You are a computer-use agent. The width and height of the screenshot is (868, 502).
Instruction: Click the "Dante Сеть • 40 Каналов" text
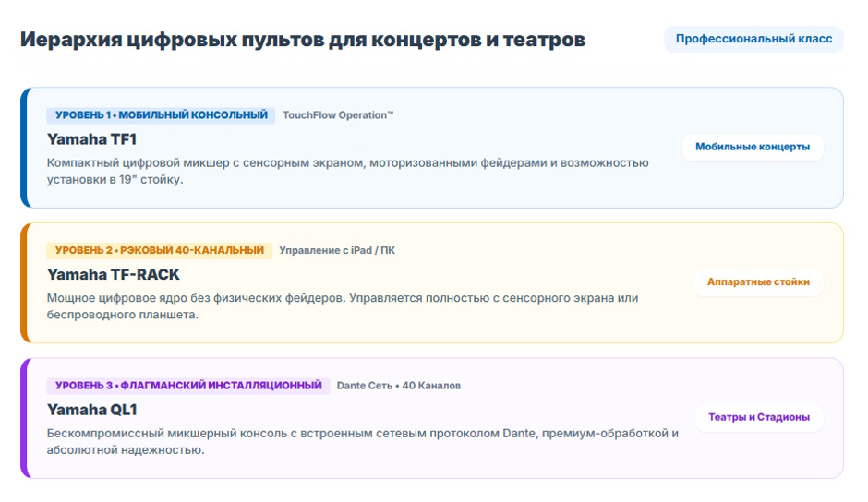(399, 386)
